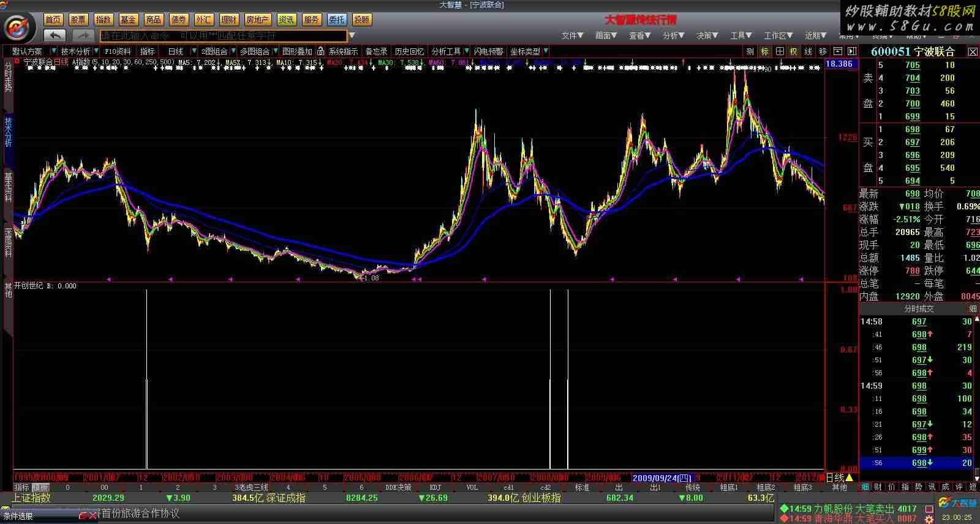This screenshot has height=524, width=980.
Task: Expand the 默认方案 dropdown arrow
Action: point(54,51)
